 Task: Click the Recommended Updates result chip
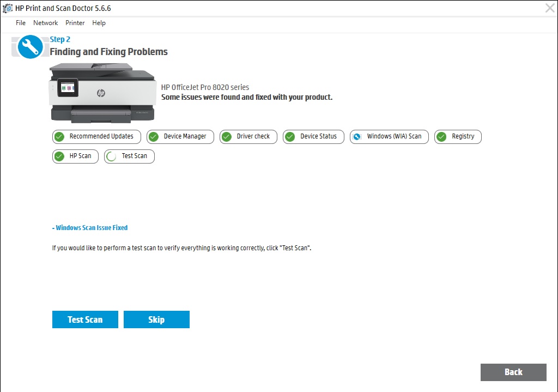(x=96, y=137)
